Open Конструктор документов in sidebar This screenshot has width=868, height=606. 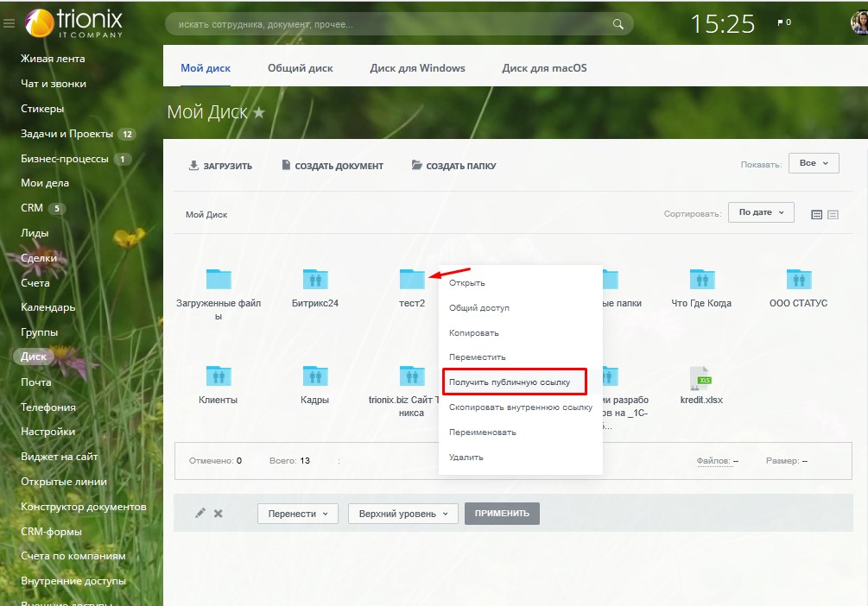84,507
